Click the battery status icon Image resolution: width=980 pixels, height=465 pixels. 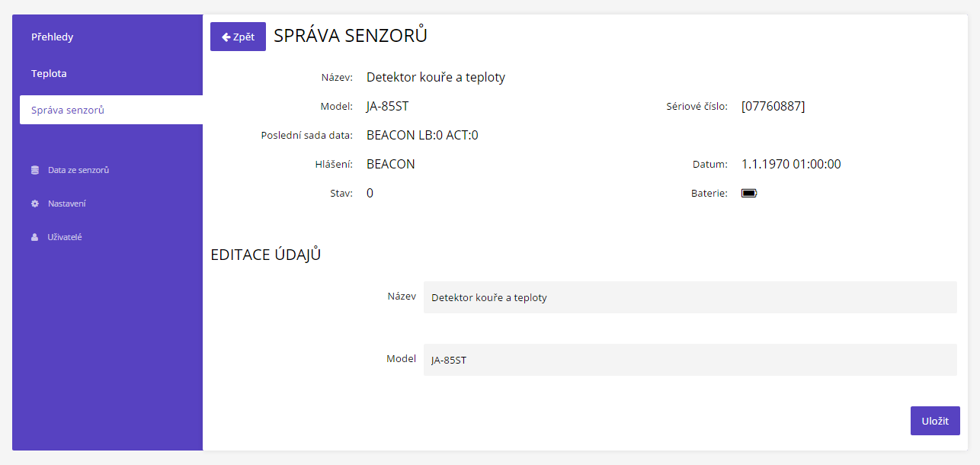pos(749,194)
